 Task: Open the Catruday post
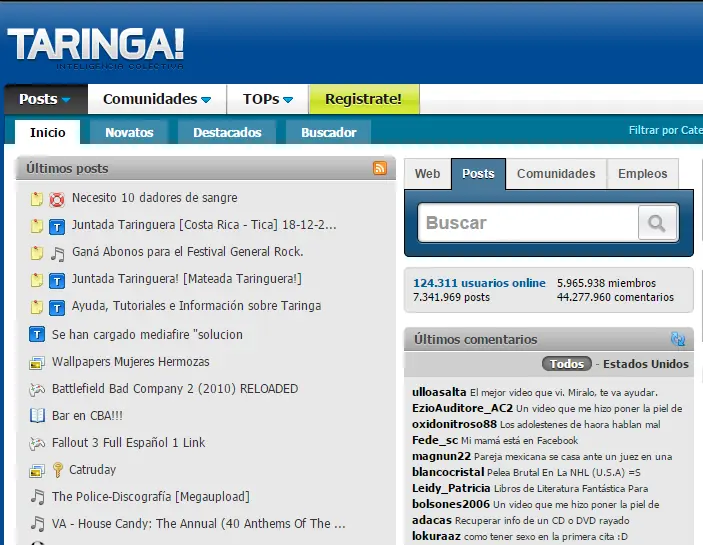click(x=92, y=470)
